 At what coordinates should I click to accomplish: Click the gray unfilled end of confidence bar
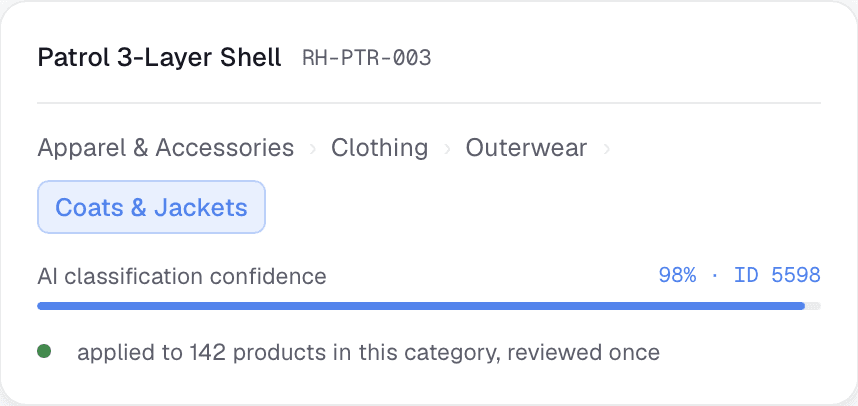(x=813, y=306)
